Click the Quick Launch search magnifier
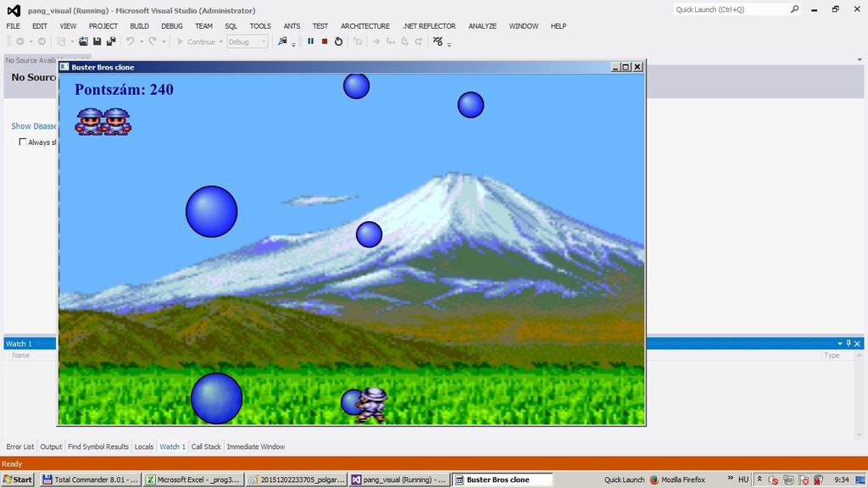The image size is (868, 488). [x=794, y=9]
